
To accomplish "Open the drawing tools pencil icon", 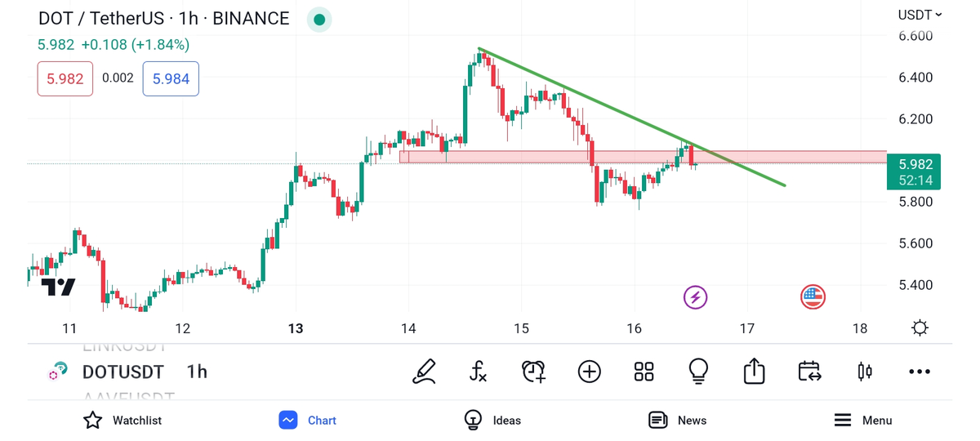I will tap(424, 372).
